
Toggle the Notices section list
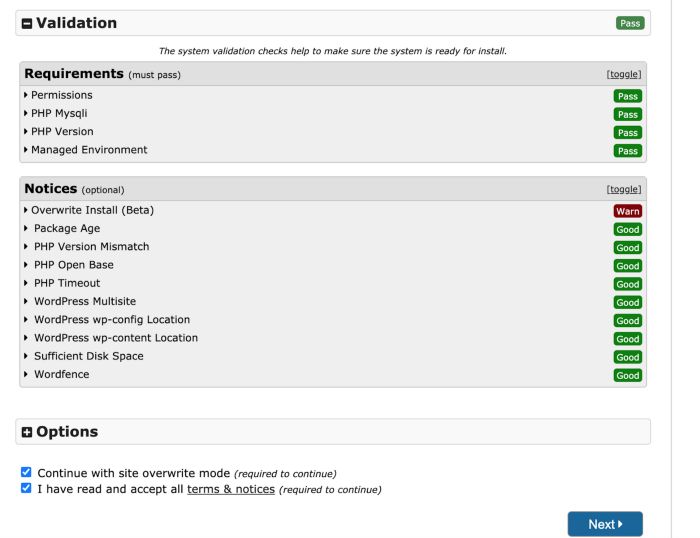coord(623,189)
